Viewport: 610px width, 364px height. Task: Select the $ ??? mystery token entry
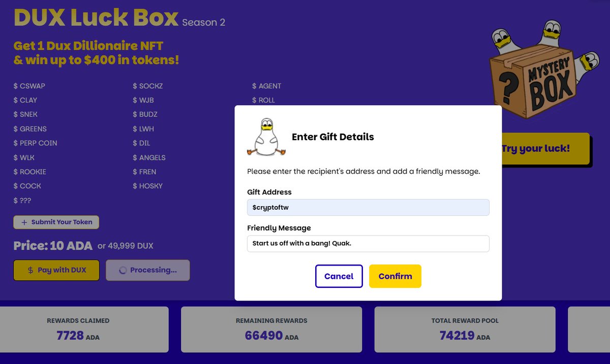click(x=22, y=201)
